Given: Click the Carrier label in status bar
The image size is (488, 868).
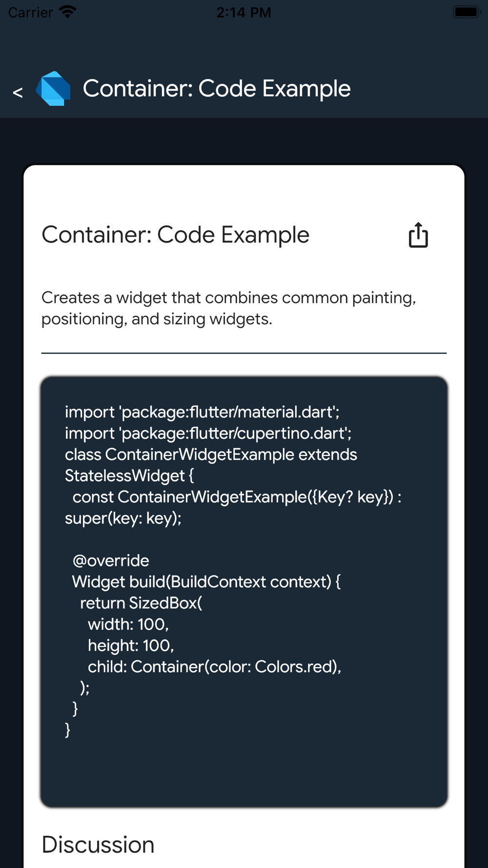Looking at the screenshot, I should [x=30, y=12].
